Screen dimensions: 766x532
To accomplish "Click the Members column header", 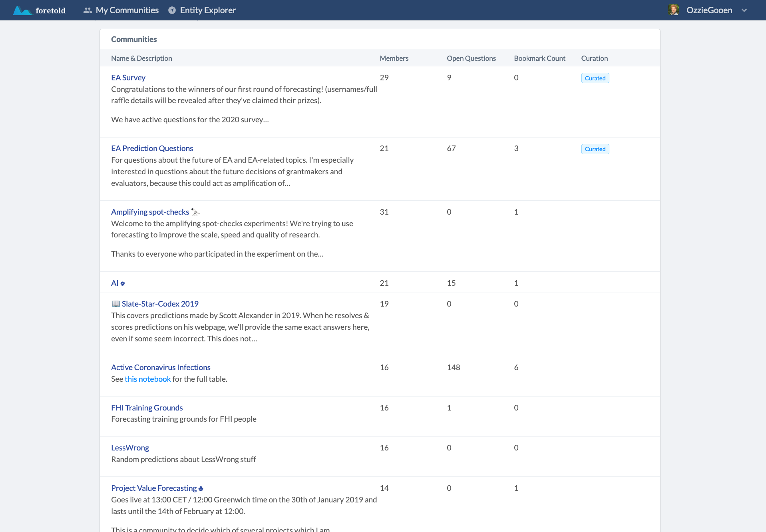I will click(394, 58).
